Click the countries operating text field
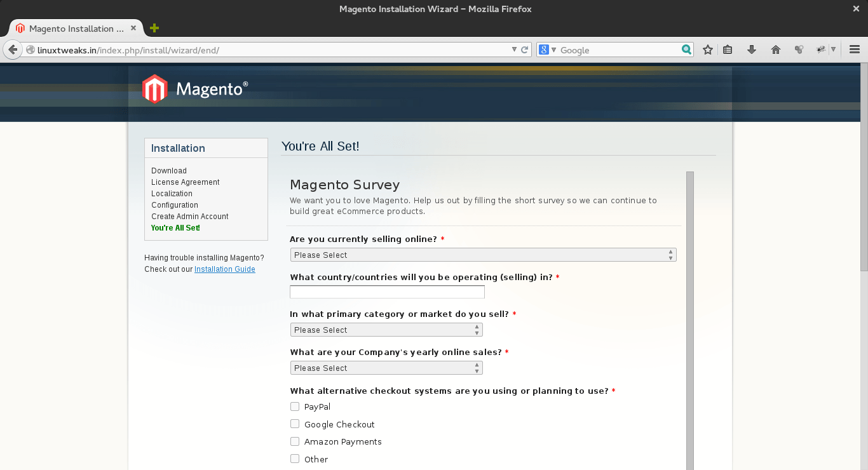Screen dimensions: 868x470 click(x=387, y=292)
